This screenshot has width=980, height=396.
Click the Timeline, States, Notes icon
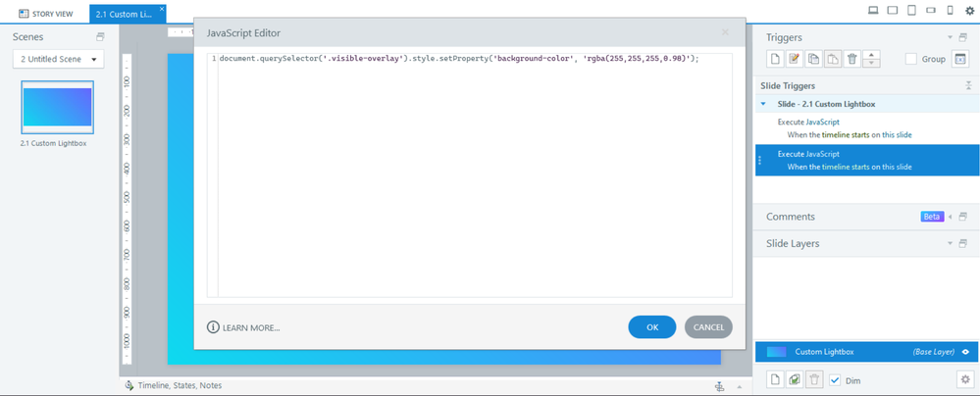[129, 385]
